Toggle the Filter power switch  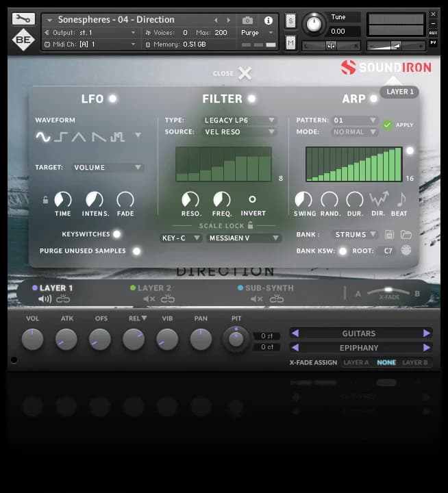pyautogui.click(x=251, y=99)
